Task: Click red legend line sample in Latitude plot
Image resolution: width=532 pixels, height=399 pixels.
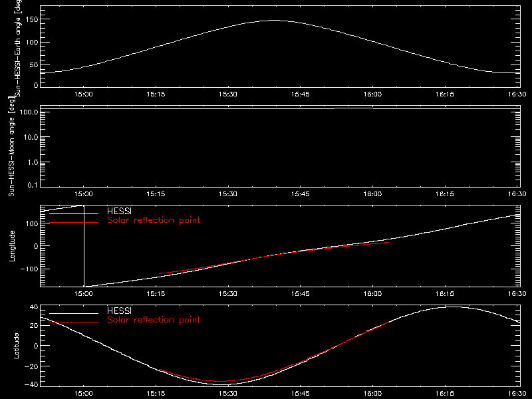Action: [74, 323]
